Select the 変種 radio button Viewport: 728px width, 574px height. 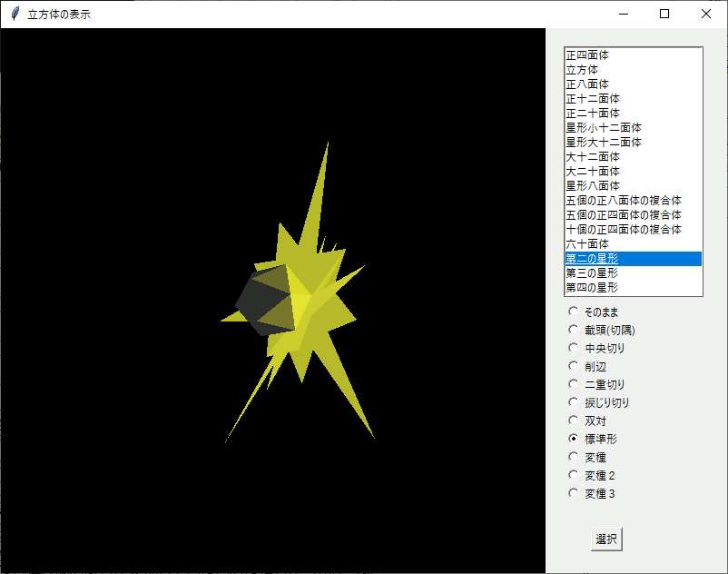pos(574,457)
